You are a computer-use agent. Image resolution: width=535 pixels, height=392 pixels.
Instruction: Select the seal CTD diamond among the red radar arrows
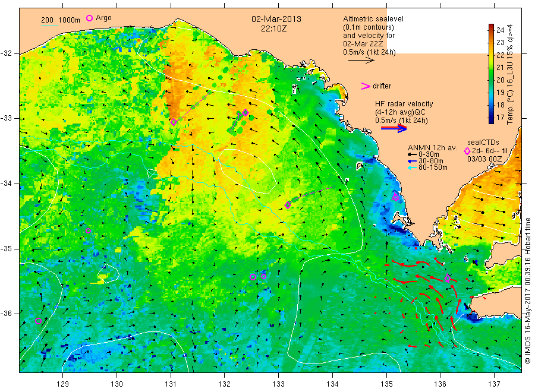[x=448, y=279]
